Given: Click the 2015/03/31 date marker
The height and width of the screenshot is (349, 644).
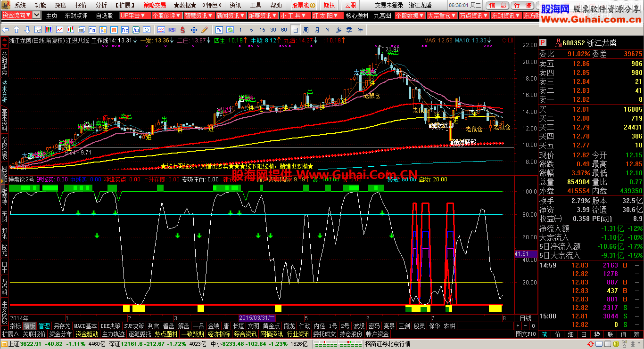Looking at the screenshot, I should point(257,318).
